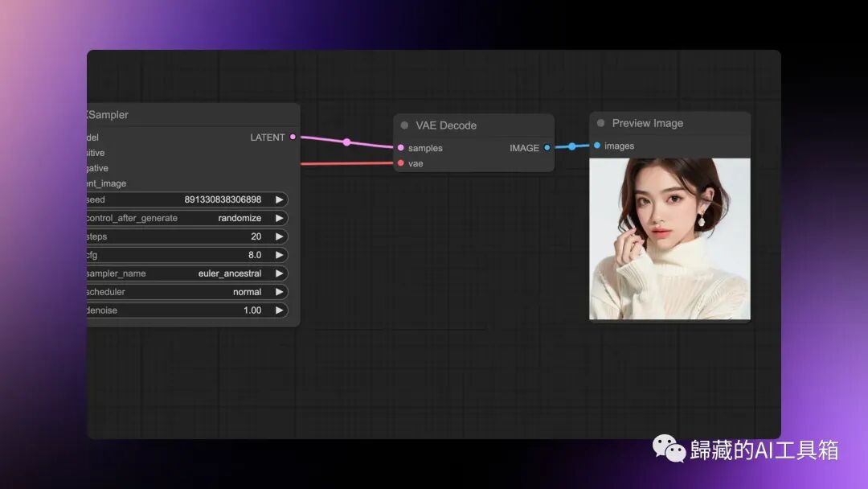The image size is (868, 489).
Task: Increment the seed value with its right arrow
Action: pos(279,199)
